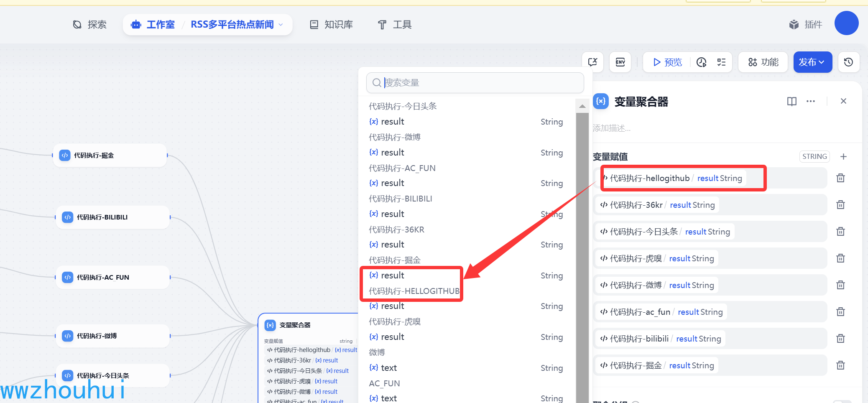Open the panel more options ellipsis
Viewport: 868px width, 403px height.
click(x=810, y=101)
